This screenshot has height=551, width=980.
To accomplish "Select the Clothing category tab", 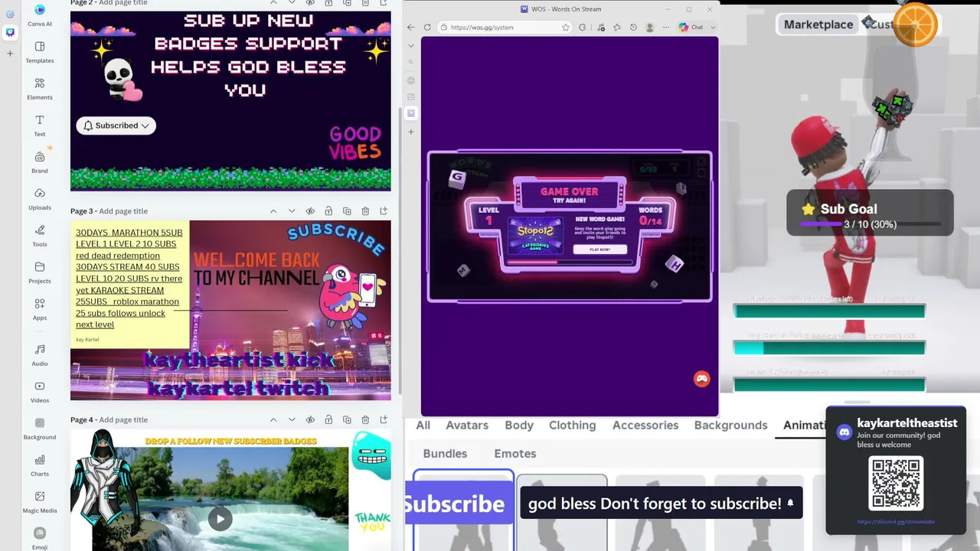I will tap(572, 425).
